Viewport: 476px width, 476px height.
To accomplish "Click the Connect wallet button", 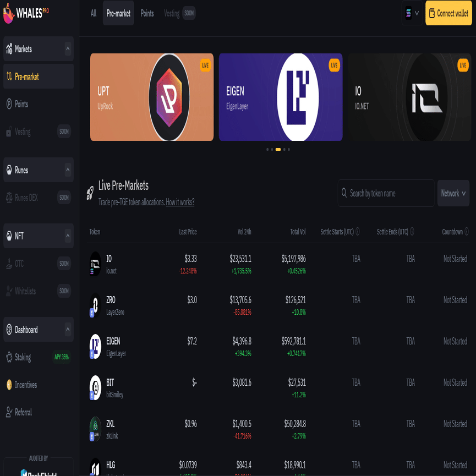I will [x=448, y=13].
